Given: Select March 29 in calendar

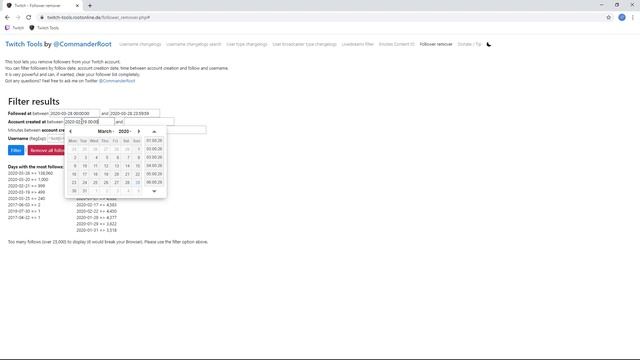Looking at the screenshot, I should coord(138,182).
